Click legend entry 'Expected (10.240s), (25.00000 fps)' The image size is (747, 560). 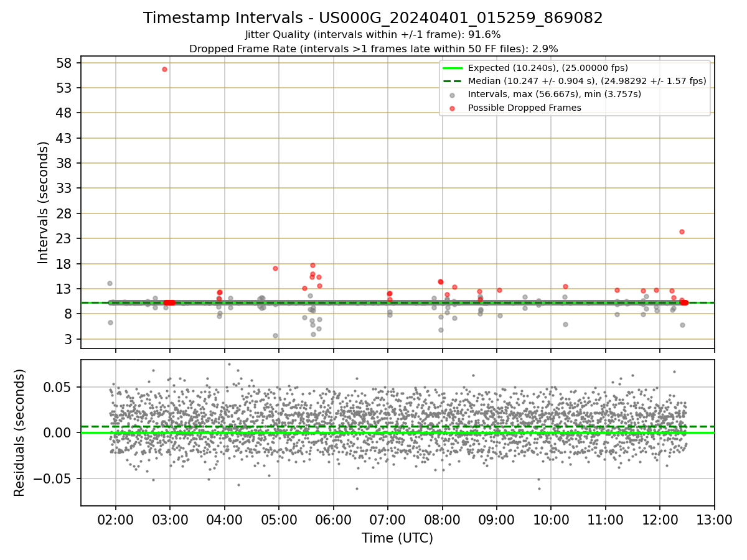pyautogui.click(x=548, y=68)
